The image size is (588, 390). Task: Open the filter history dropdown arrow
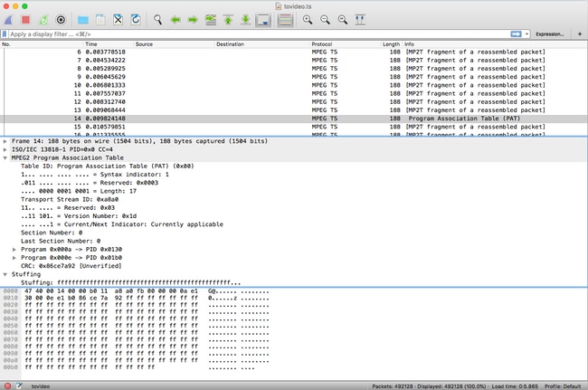click(x=526, y=34)
